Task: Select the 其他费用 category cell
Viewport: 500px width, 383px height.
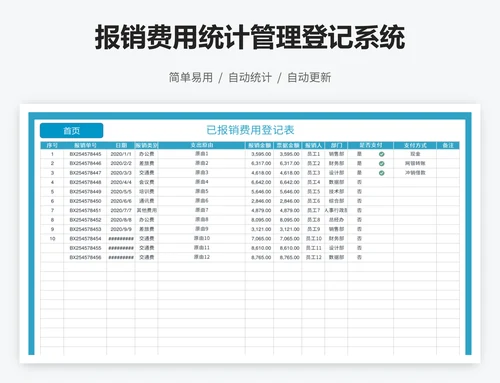Action: click(147, 210)
